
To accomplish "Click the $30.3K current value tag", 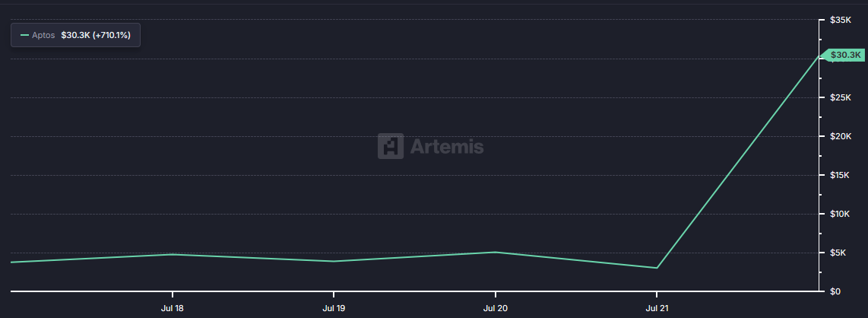I will 842,55.
